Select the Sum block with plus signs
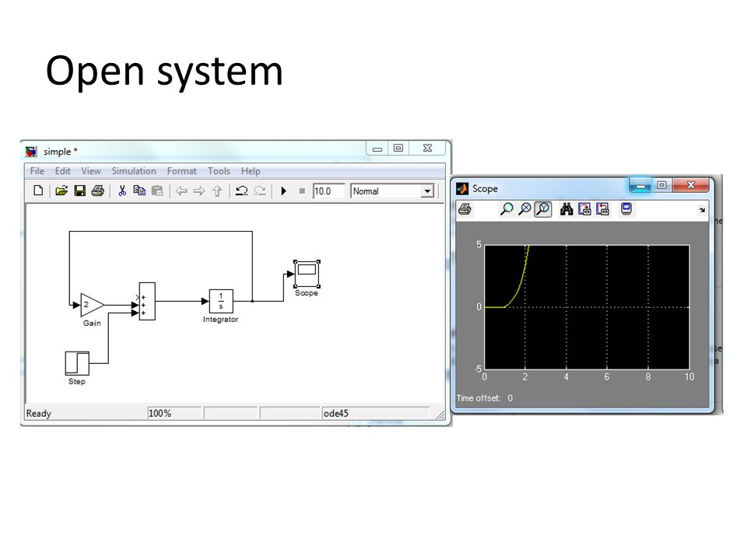 tap(147, 302)
